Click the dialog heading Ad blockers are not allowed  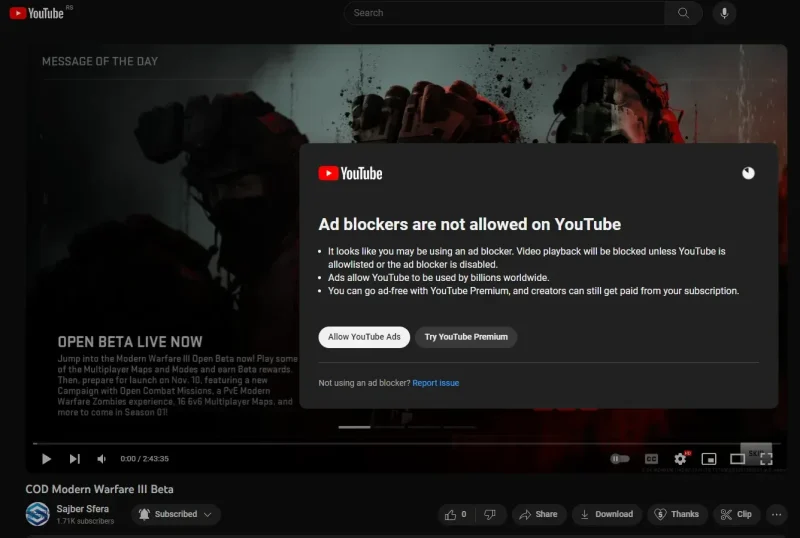469,224
